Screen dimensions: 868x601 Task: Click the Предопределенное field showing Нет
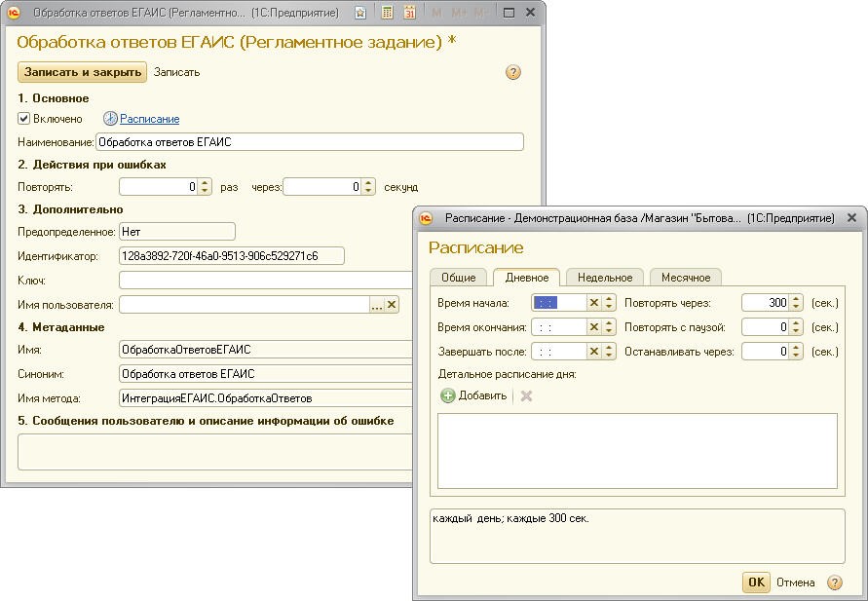point(177,231)
